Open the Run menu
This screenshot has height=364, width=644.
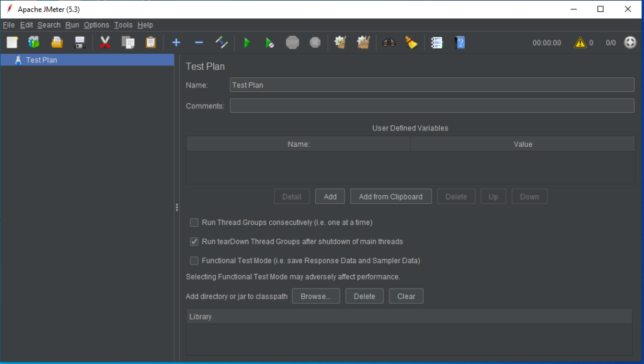(72, 25)
